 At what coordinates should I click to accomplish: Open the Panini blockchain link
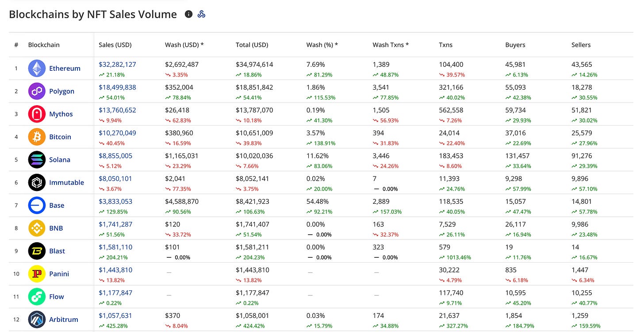[x=59, y=274]
